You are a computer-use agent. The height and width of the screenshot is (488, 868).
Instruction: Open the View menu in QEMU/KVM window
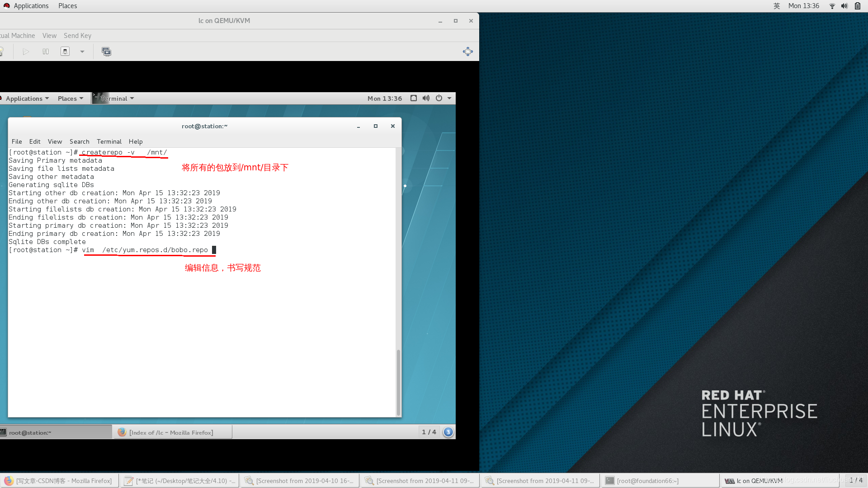click(49, 36)
